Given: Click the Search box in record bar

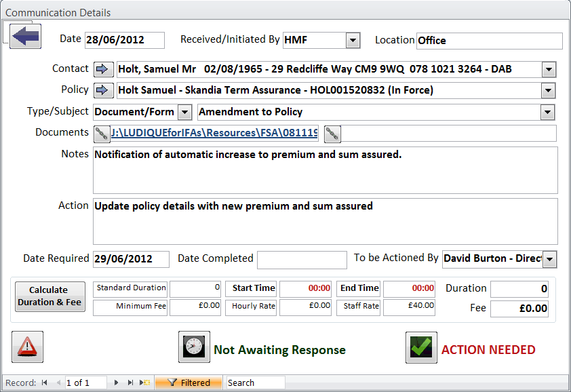Looking at the screenshot, I should 255,383.
